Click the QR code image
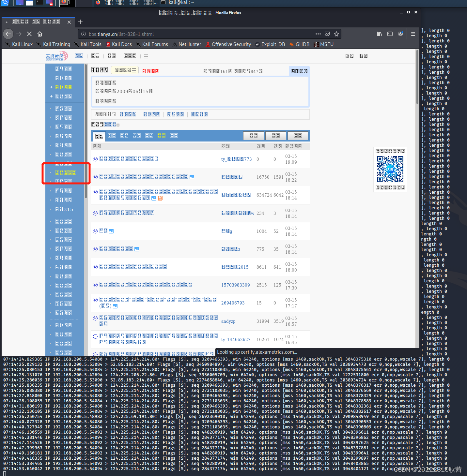 pos(390,169)
